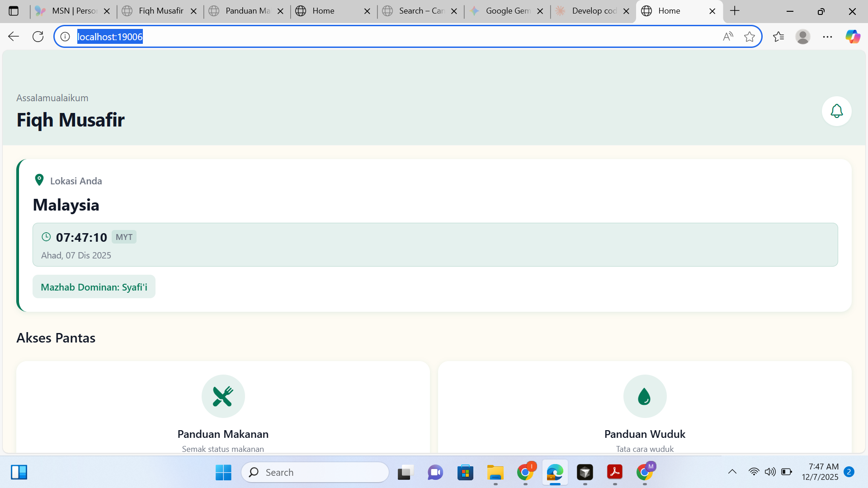Switch to the Google Gemini tab
Image resolution: width=868 pixels, height=488 pixels.
[507, 11]
